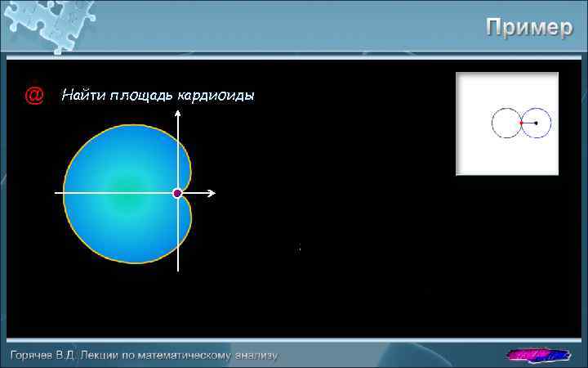Click the red dot between the circles
588x368 pixels.
521,123
